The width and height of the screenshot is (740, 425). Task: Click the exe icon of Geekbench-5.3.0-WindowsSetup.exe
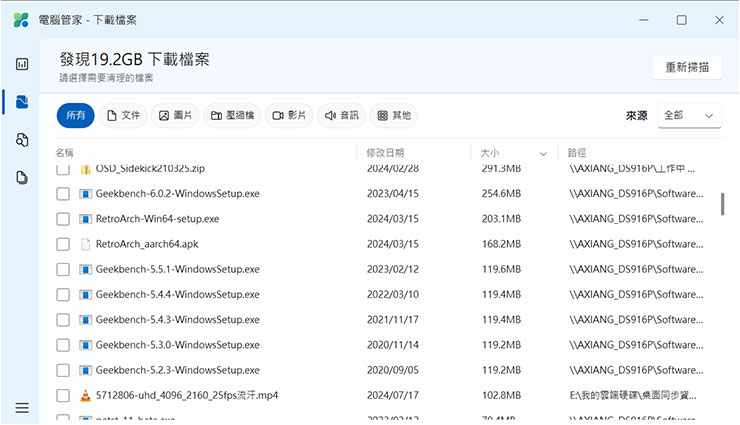85,345
